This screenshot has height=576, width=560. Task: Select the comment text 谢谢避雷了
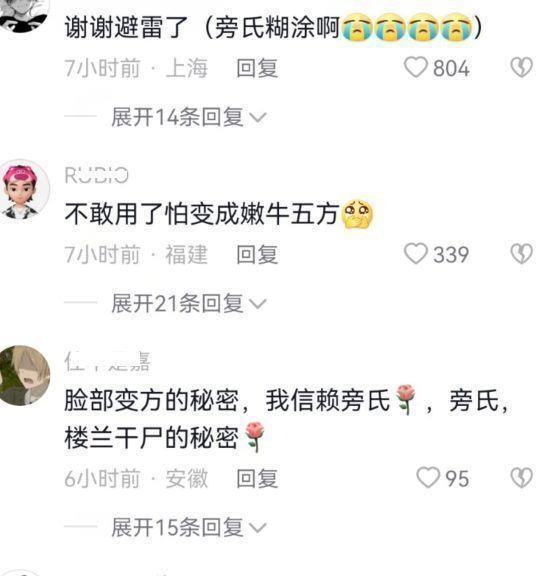[273, 28]
